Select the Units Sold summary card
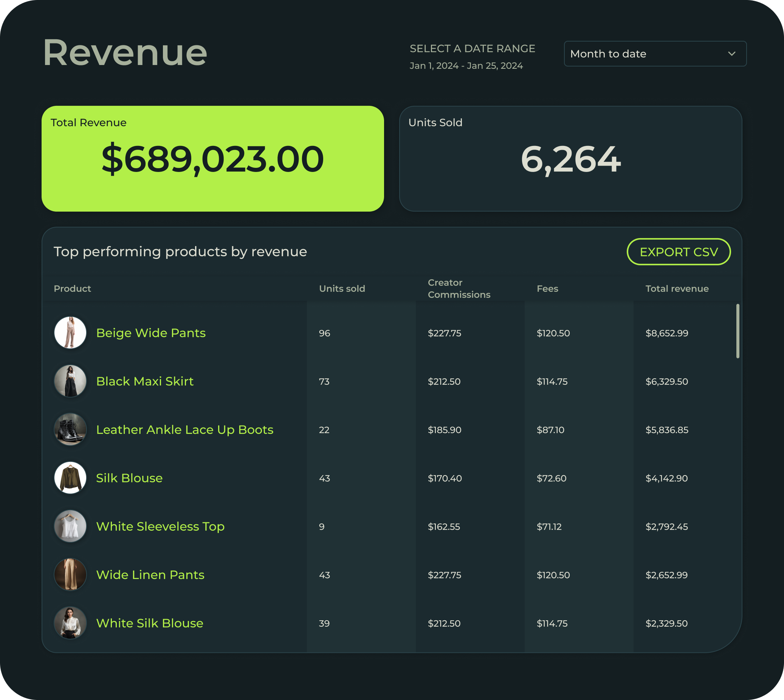This screenshot has height=700, width=784. point(570,158)
